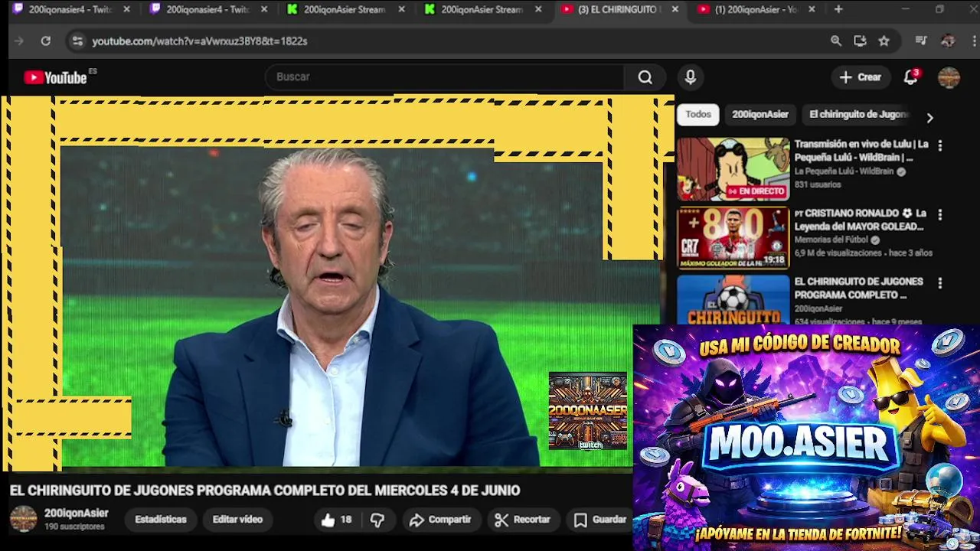Open 200iqonAsier channel name link
The width and height of the screenshot is (980, 551).
[76, 513]
